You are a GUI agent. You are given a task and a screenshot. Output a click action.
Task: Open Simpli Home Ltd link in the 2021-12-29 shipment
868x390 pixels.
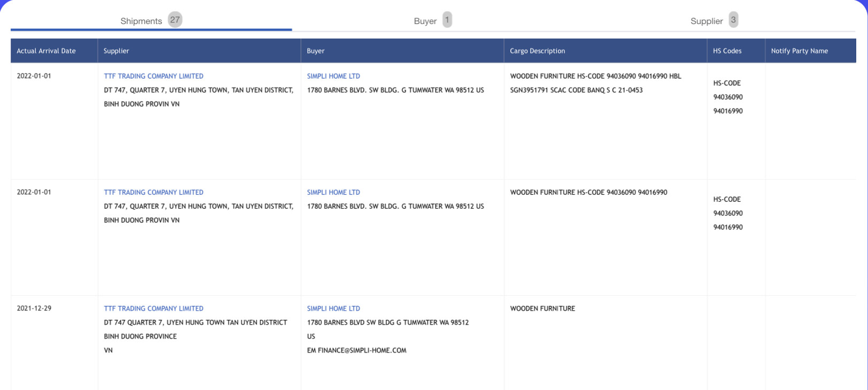tap(334, 309)
